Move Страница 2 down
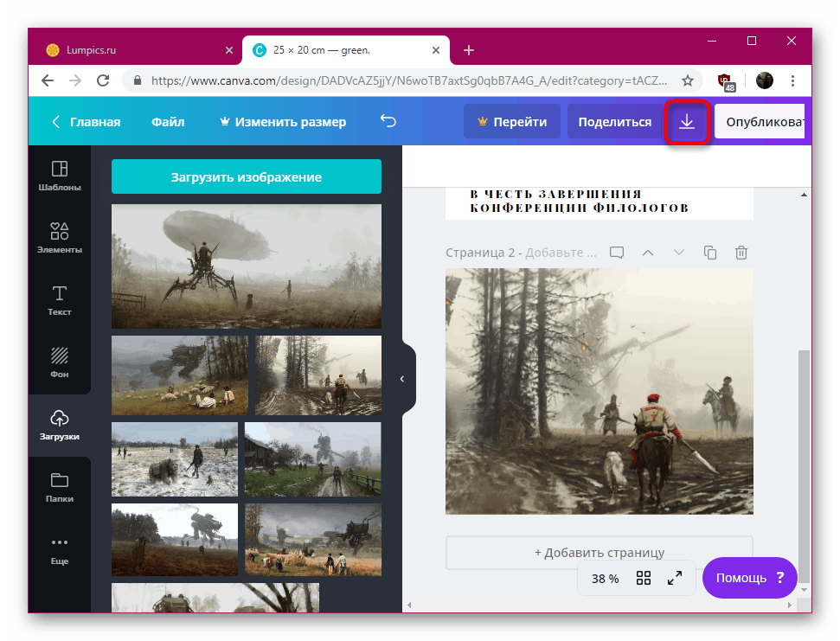This screenshot has height=641, width=840. 679,253
